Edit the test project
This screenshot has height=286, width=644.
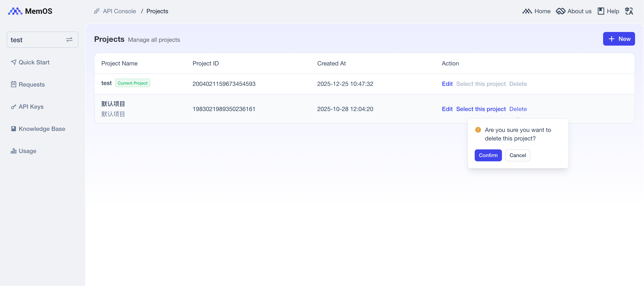447,84
